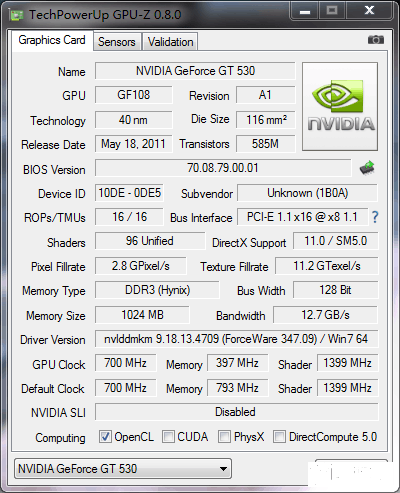Click the Name field showing GT 530
Image resolution: width=400 pixels, height=493 pixels.
195,71
